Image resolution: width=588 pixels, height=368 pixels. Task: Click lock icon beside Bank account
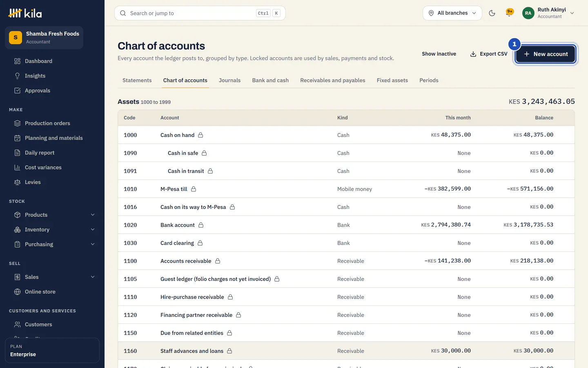click(x=201, y=225)
